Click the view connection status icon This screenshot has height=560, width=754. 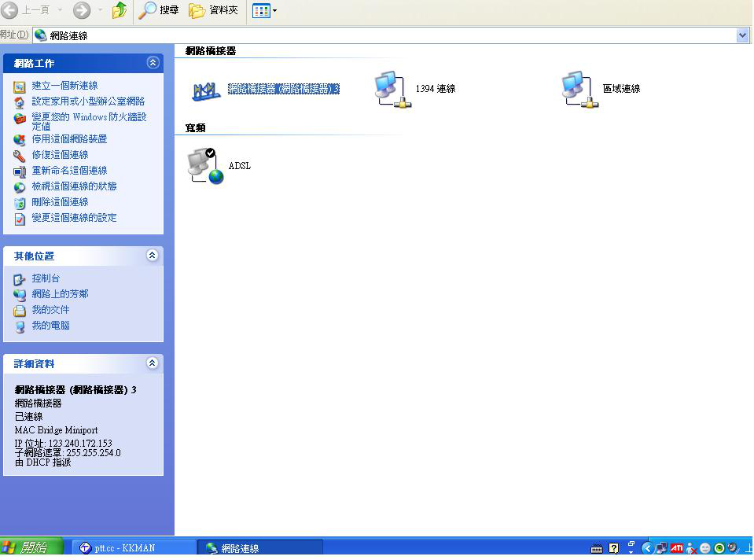click(x=19, y=188)
